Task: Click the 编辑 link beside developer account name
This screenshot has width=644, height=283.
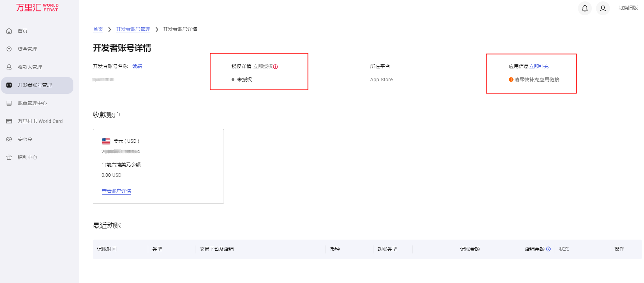Action: point(137,66)
